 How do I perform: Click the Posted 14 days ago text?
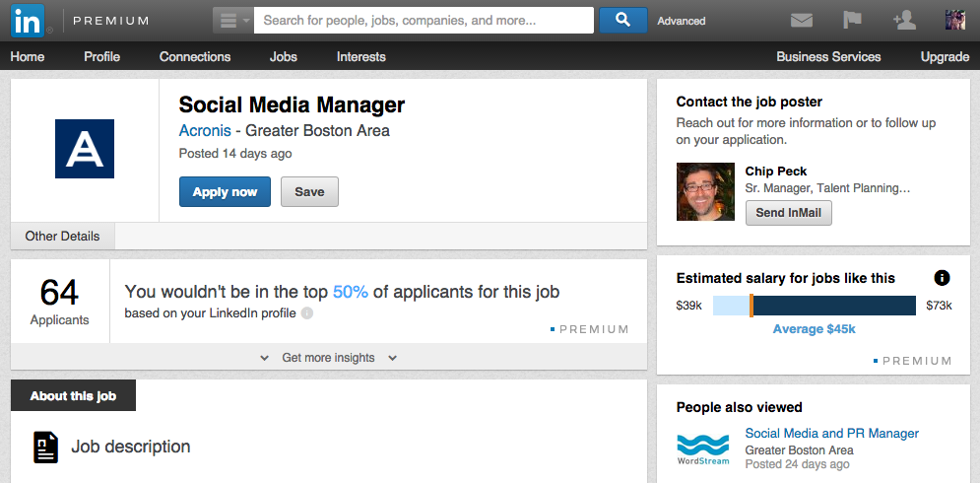tap(235, 154)
